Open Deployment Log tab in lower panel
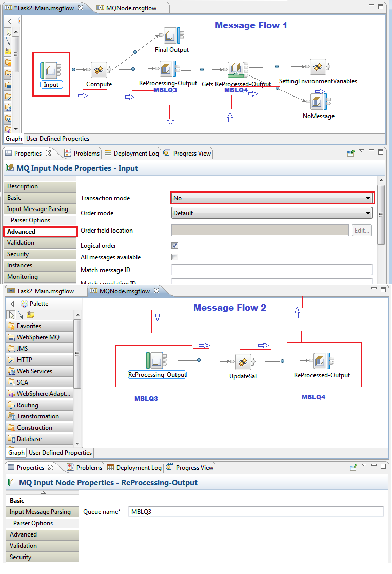Image resolution: width=392 pixels, height=574 pixels. click(x=134, y=468)
